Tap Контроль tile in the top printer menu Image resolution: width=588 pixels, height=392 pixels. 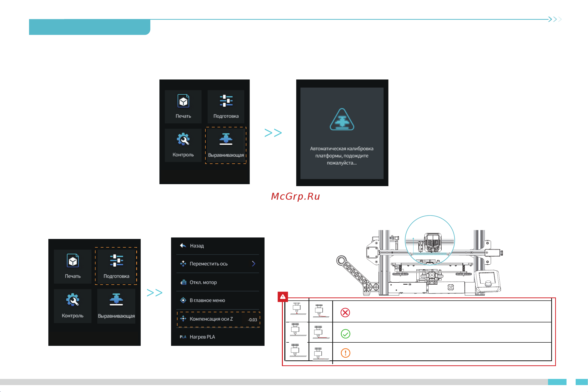(x=183, y=145)
